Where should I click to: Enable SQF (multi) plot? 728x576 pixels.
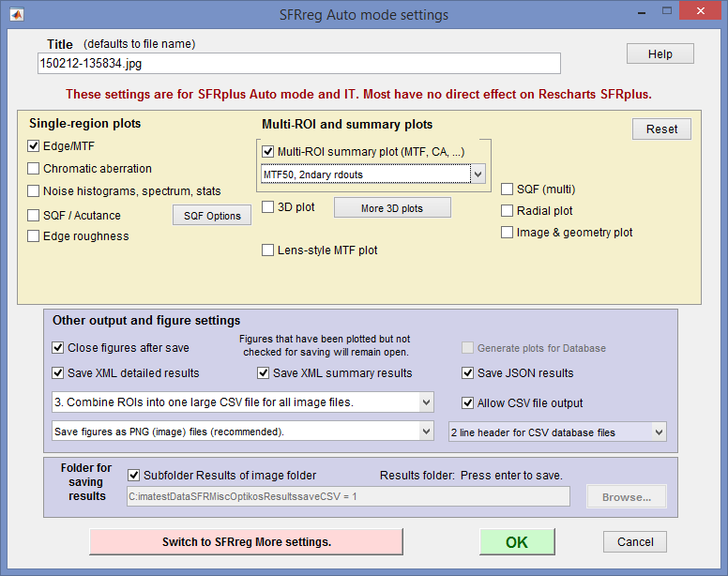[507, 189]
